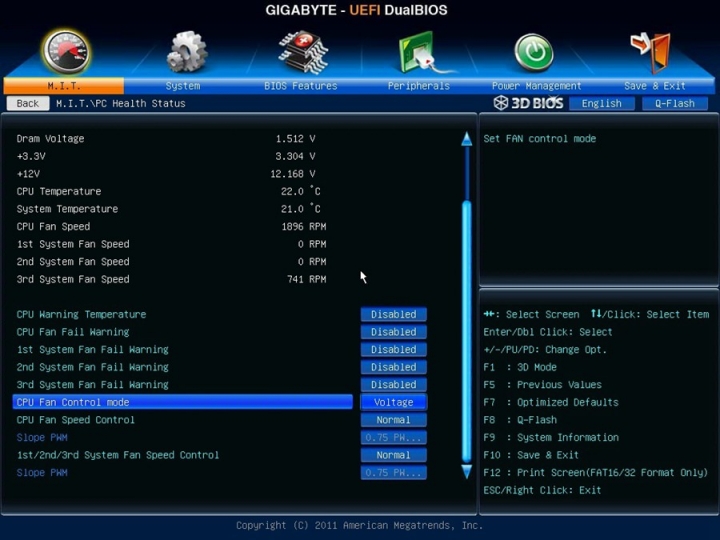Click the 'Set FAN control mode' help text
Screen dimensions: 720x540
point(540,139)
